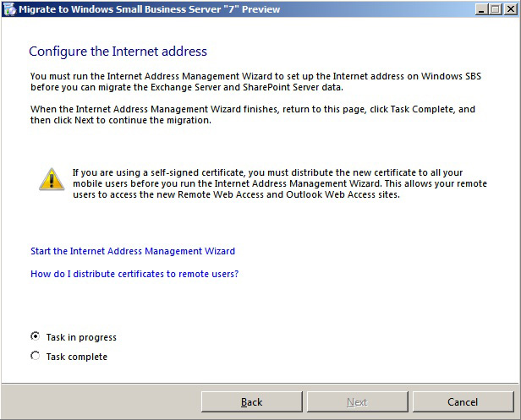This screenshot has height=420, width=521.
Task: Click the Task in progress label text
Action: [81, 337]
